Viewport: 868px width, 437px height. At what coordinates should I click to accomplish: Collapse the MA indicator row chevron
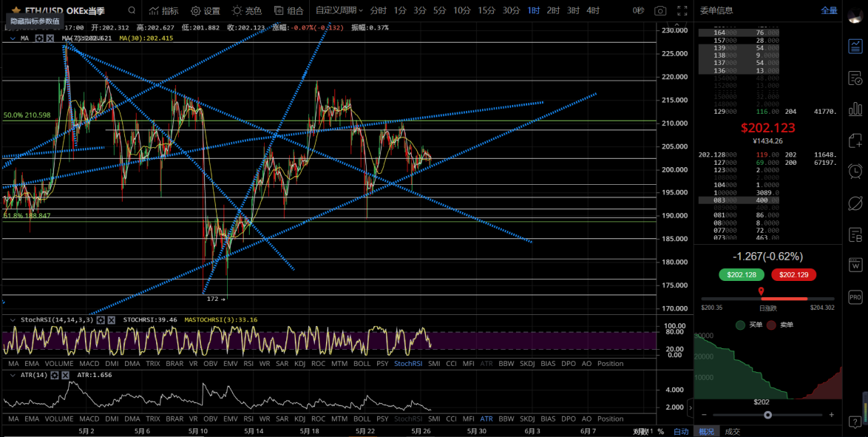click(13, 38)
